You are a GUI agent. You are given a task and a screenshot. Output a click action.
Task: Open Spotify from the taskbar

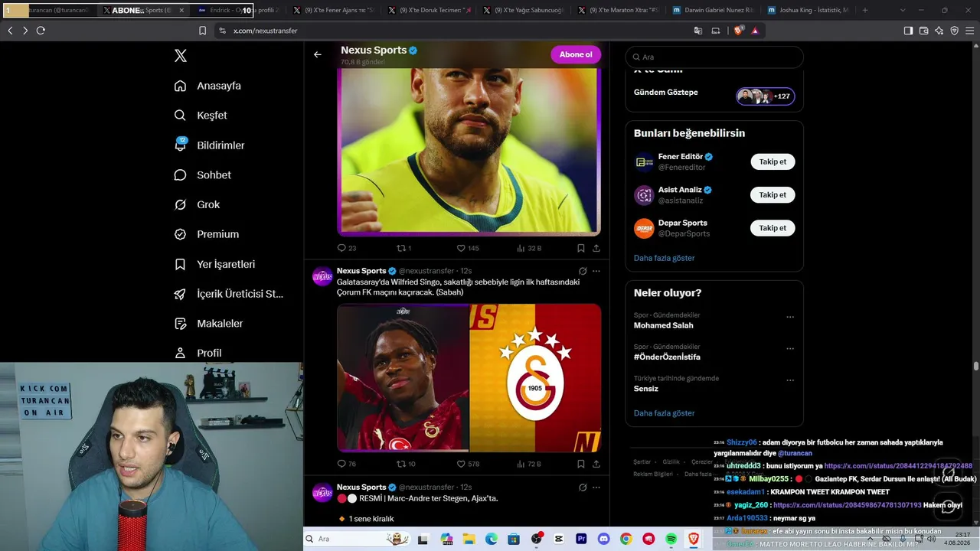(x=671, y=539)
